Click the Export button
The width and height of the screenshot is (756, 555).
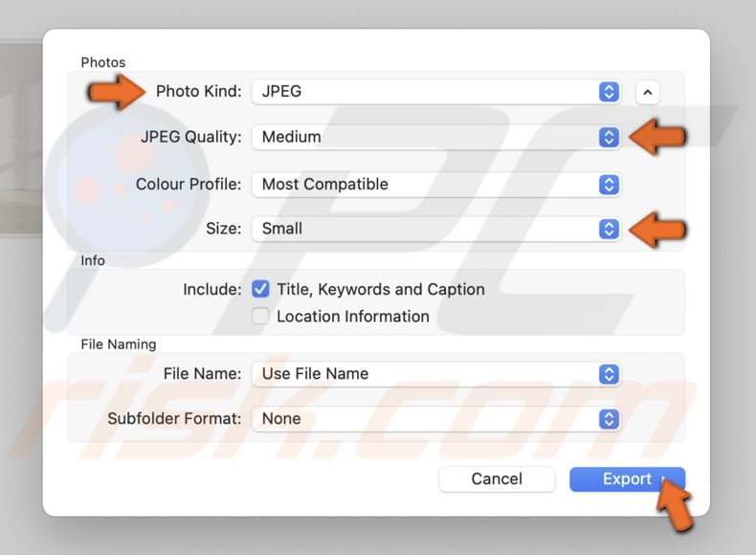click(x=627, y=478)
